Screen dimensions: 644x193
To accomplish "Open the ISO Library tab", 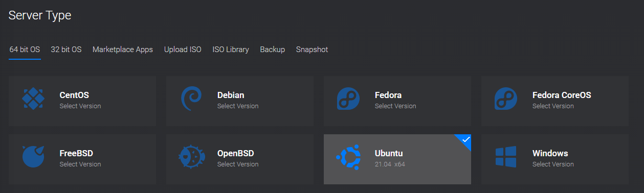I will pyautogui.click(x=231, y=50).
